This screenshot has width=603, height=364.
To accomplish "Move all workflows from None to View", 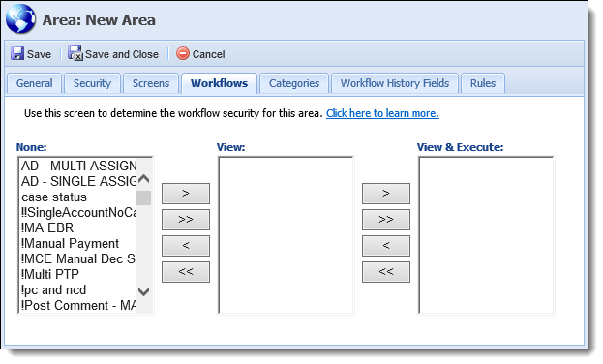I will coord(186,220).
